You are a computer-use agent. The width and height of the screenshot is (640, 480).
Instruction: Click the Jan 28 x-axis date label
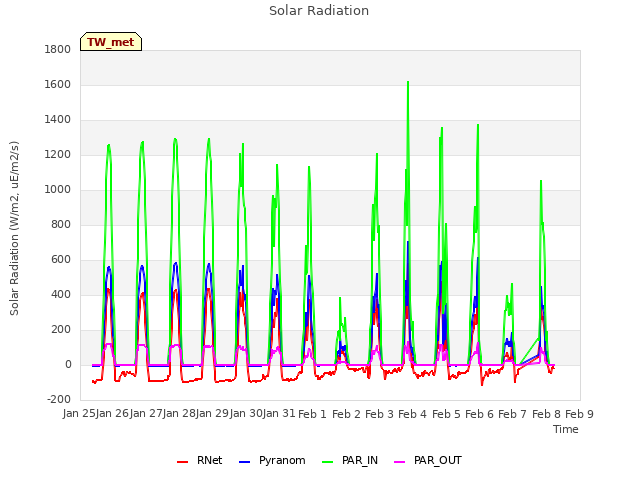click(179, 414)
